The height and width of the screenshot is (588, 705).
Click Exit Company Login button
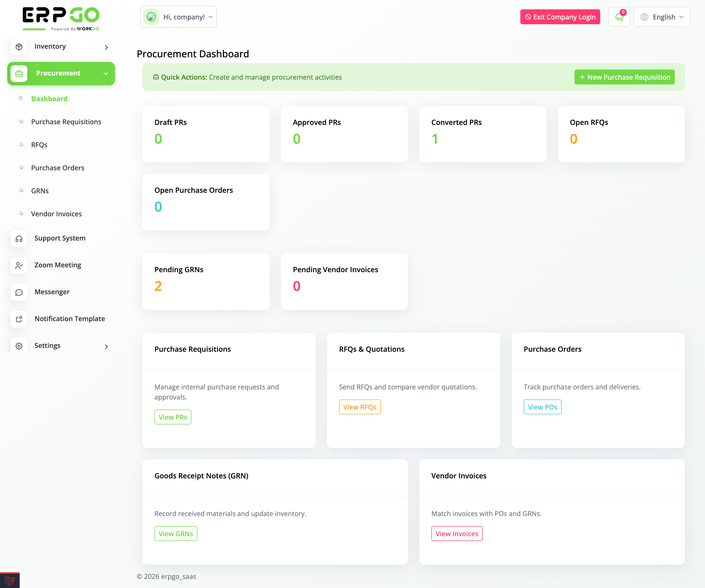[x=560, y=17]
